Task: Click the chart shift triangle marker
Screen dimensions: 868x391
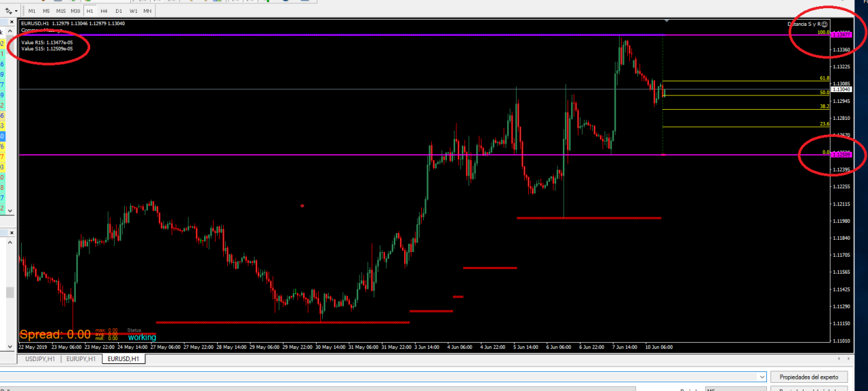Action: [x=667, y=21]
